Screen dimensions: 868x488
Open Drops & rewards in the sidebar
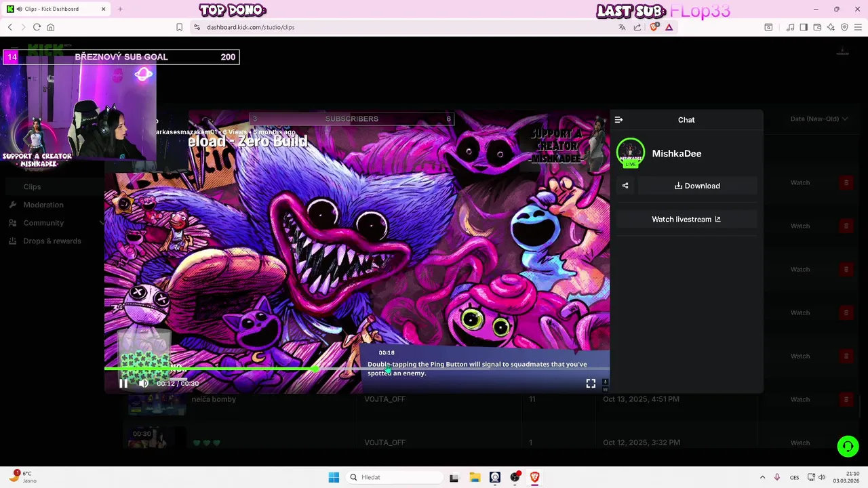pos(52,241)
